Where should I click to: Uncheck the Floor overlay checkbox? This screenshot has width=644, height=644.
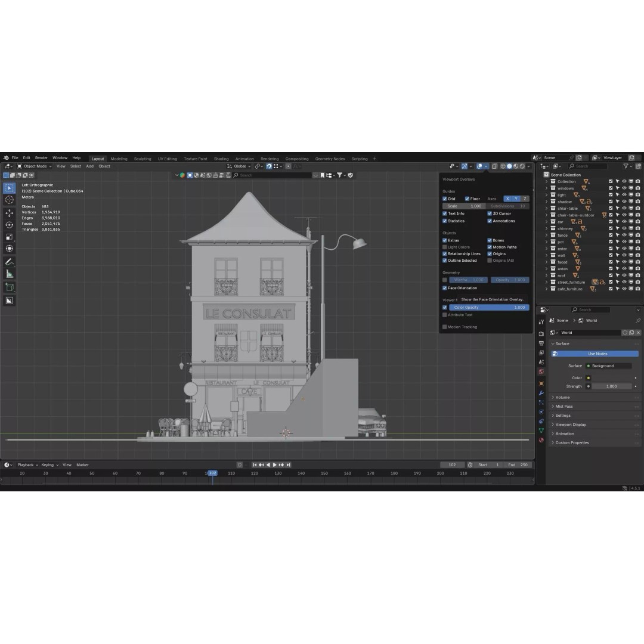(467, 199)
